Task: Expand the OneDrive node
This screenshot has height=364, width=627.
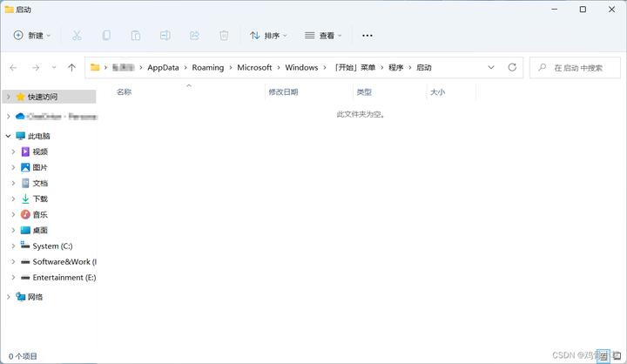Action: 9,117
